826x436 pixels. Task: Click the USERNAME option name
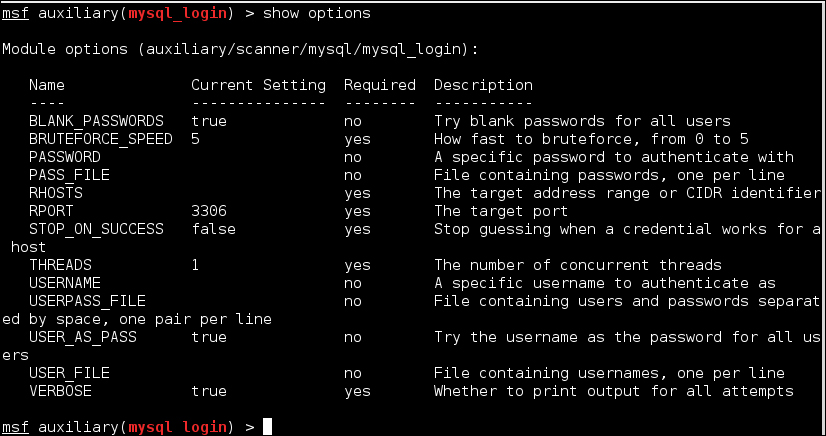(x=65, y=283)
